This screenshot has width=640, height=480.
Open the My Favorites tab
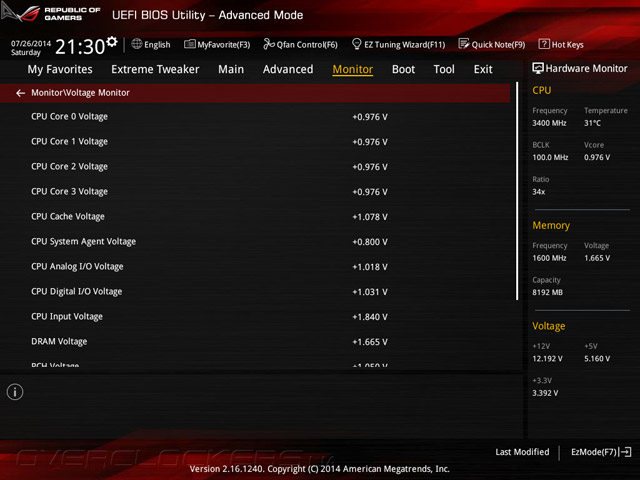click(x=60, y=69)
